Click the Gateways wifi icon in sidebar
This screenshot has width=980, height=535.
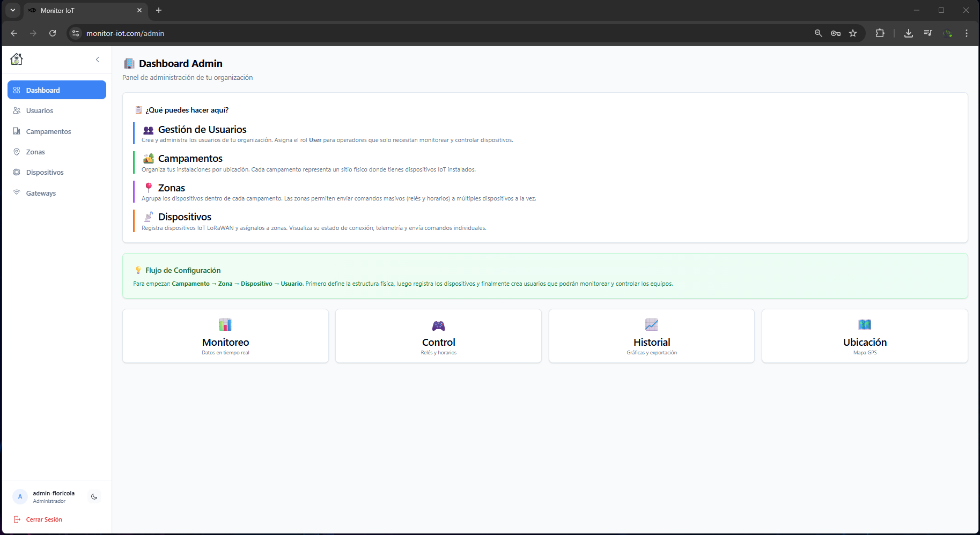pos(17,193)
